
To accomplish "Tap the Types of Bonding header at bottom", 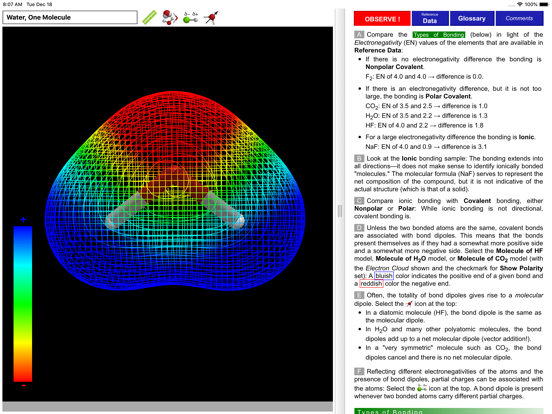I will click(x=449, y=411).
